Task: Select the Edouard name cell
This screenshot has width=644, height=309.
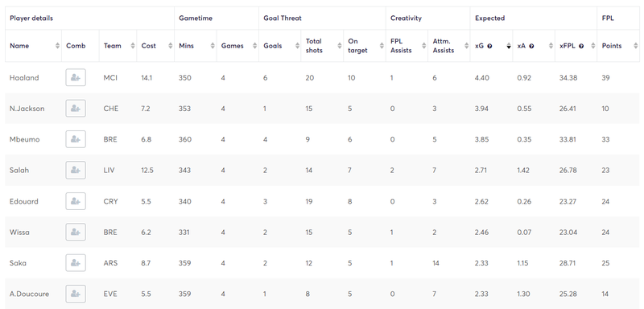Action: [x=24, y=201]
